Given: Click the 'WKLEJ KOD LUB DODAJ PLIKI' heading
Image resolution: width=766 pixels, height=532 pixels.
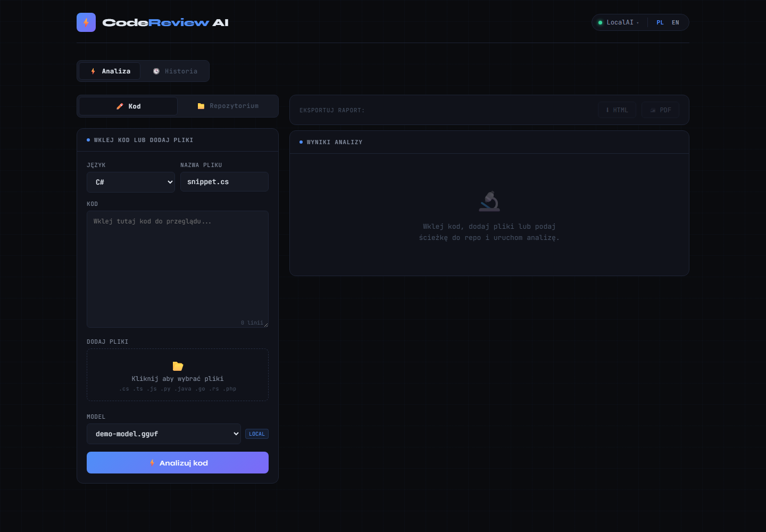Looking at the screenshot, I should [144, 140].
